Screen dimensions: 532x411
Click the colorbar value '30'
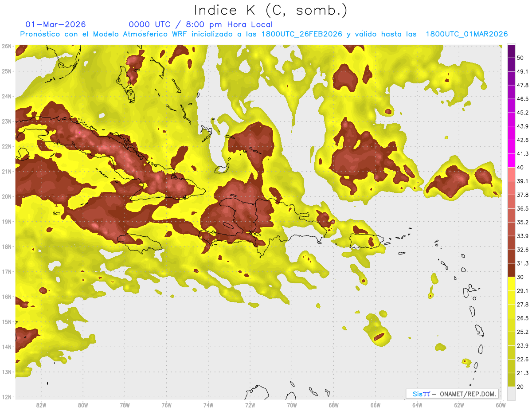pyautogui.click(x=520, y=277)
